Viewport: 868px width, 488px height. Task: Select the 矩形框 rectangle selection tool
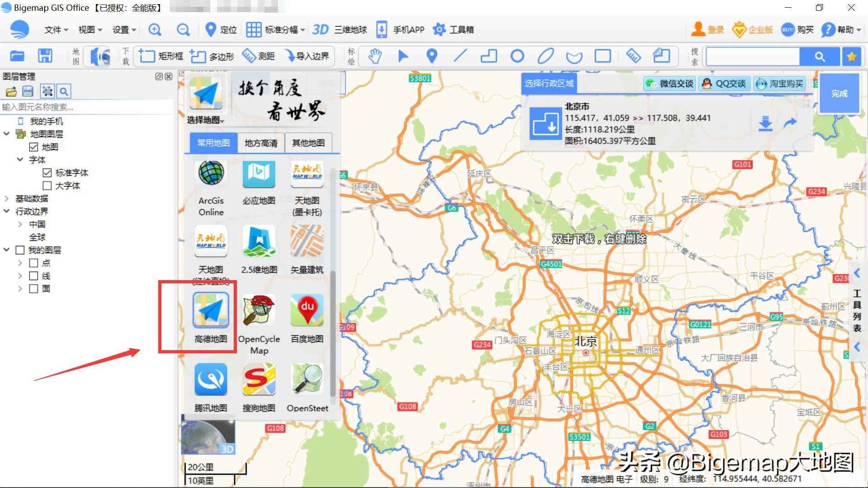(160, 56)
